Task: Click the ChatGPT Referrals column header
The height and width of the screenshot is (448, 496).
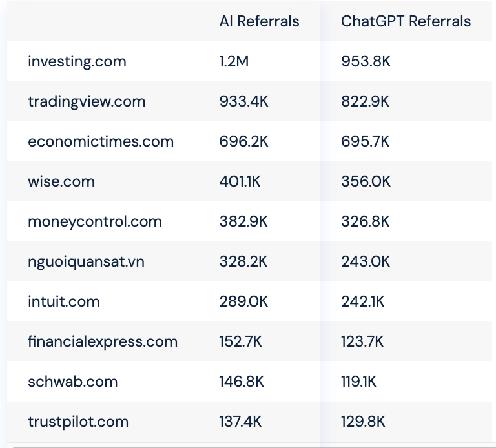Action: (x=406, y=21)
